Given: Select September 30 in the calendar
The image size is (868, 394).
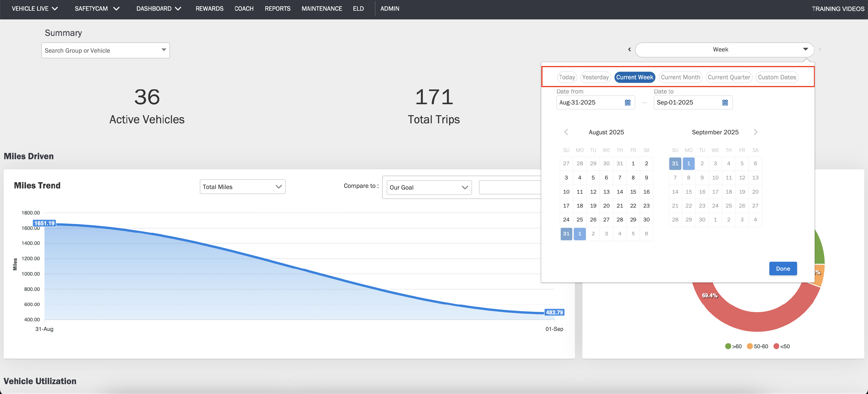Looking at the screenshot, I should pos(702,220).
